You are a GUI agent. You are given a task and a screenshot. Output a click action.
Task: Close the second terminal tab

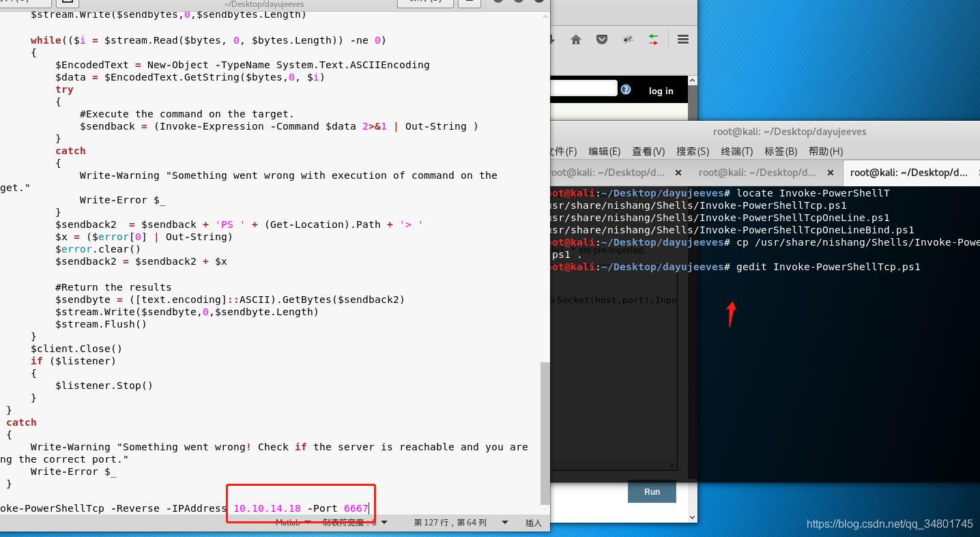[831, 173]
